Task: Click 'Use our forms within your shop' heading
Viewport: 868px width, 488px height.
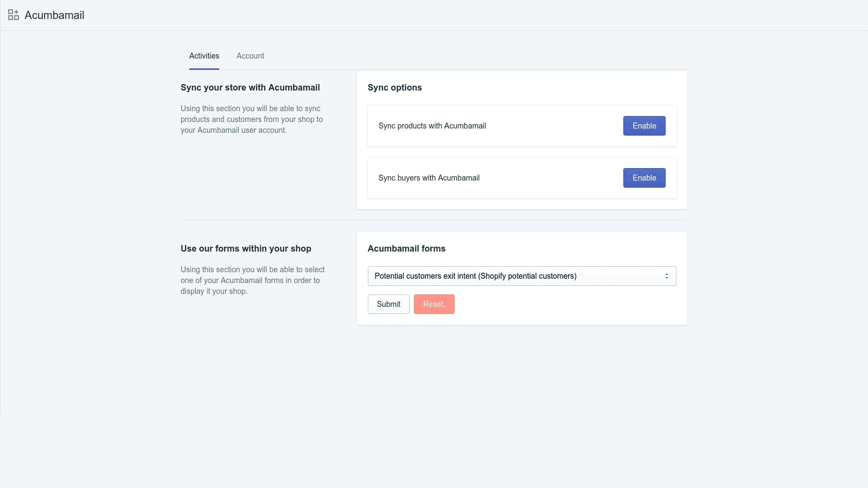Action: 246,248
